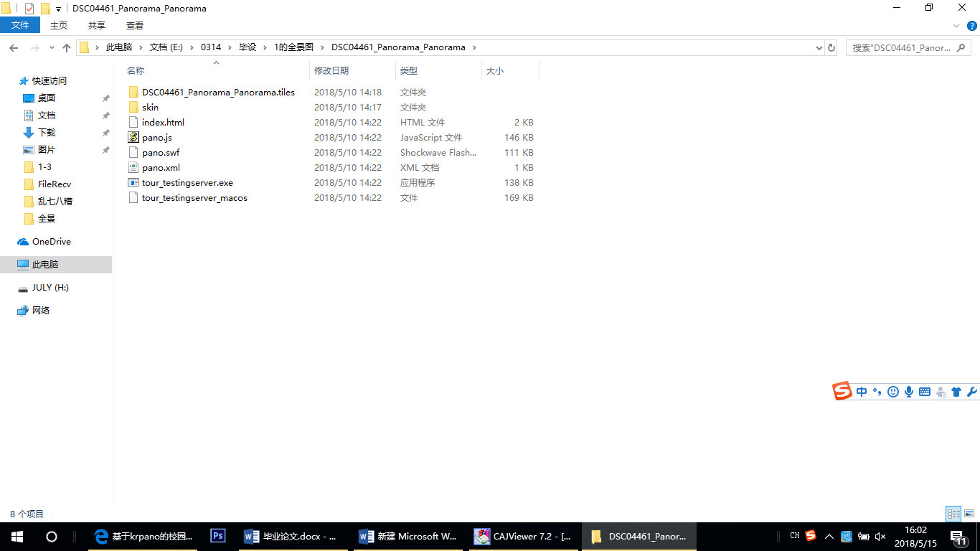Select the pano.xml file icon
Screen dimensions: 980x551
tap(133, 168)
